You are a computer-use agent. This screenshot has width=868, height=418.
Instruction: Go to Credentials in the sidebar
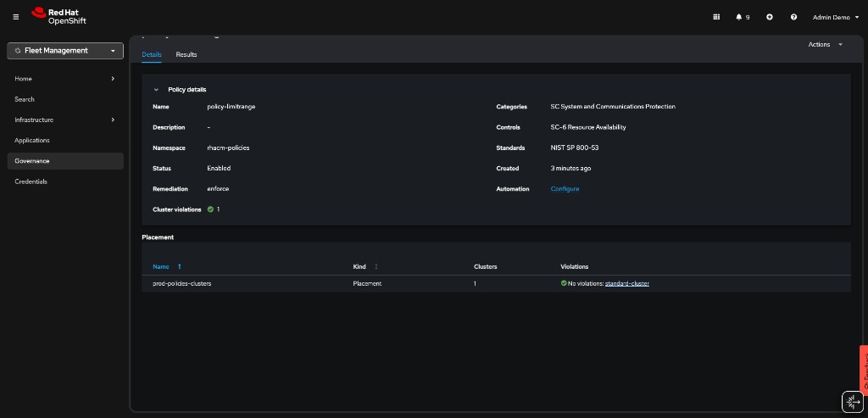(31, 181)
